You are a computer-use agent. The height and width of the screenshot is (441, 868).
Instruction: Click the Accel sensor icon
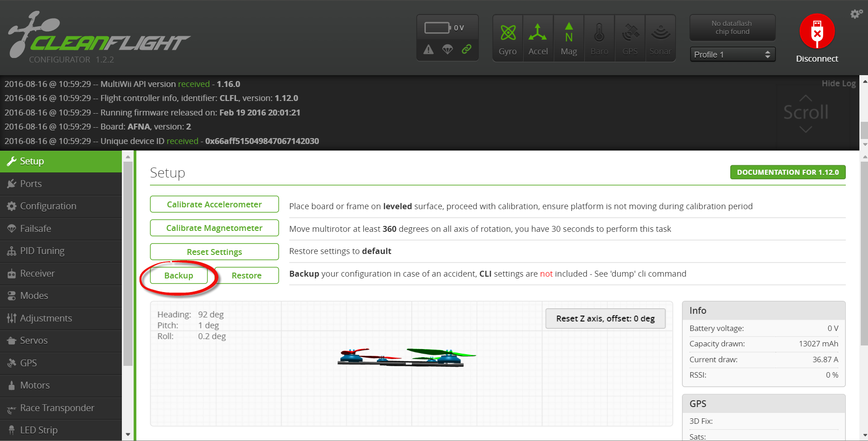click(538, 38)
